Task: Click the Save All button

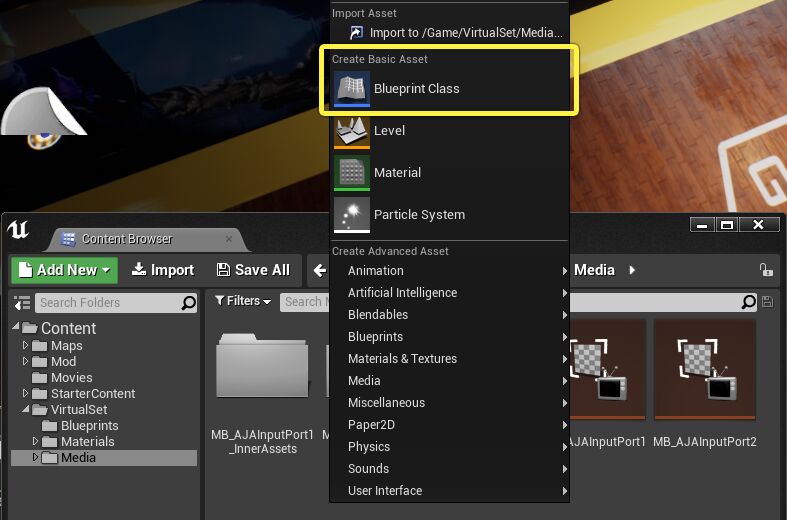Action: [x=253, y=271]
